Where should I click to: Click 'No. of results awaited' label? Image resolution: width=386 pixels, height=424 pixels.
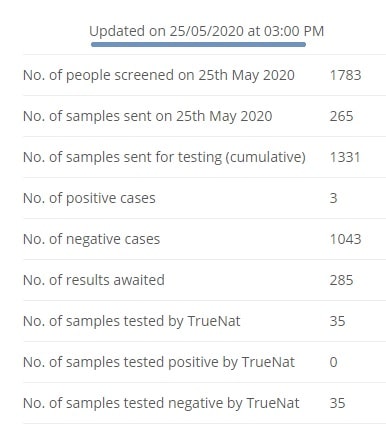tap(94, 280)
